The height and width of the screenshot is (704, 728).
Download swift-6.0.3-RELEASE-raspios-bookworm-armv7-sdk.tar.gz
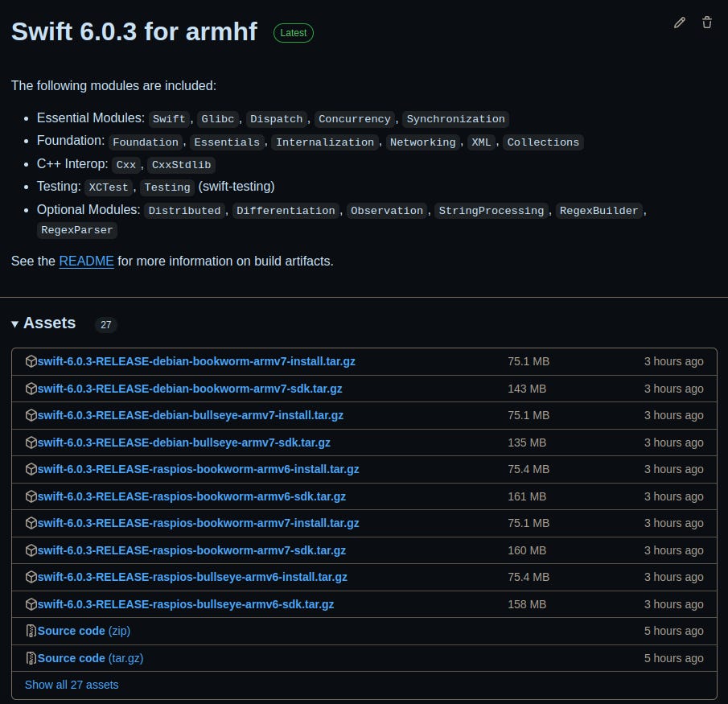tap(191, 550)
